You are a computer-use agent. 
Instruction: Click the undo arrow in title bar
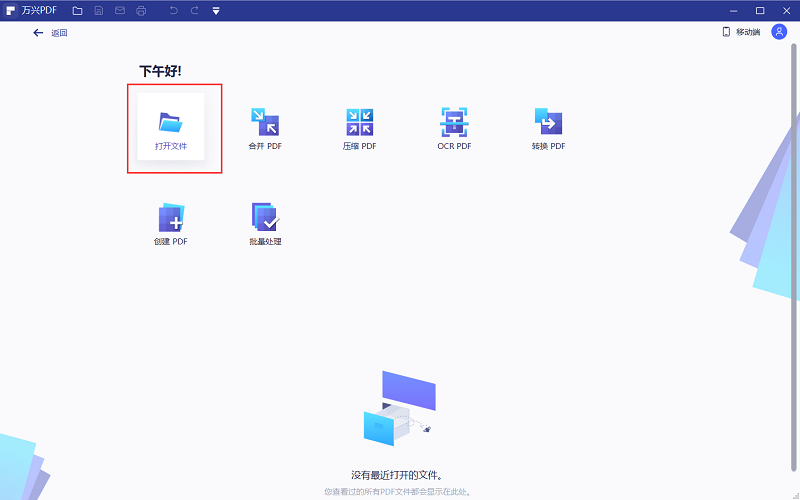[x=173, y=10]
